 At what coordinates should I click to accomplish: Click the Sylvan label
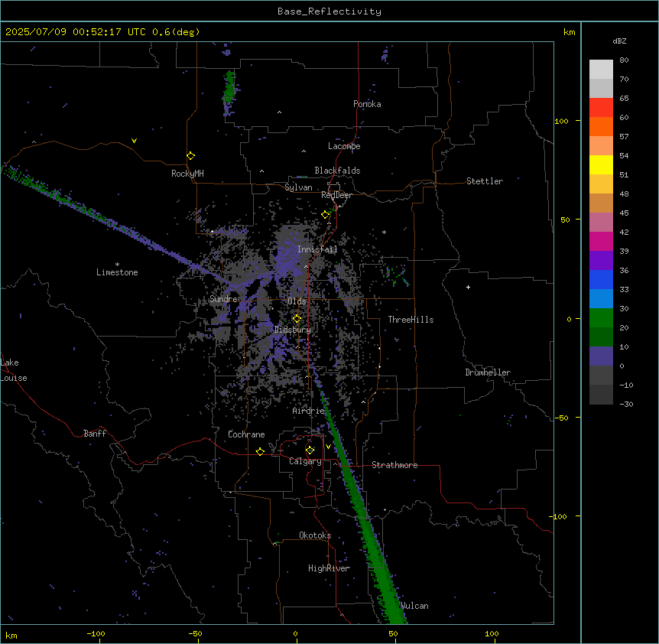(x=298, y=187)
